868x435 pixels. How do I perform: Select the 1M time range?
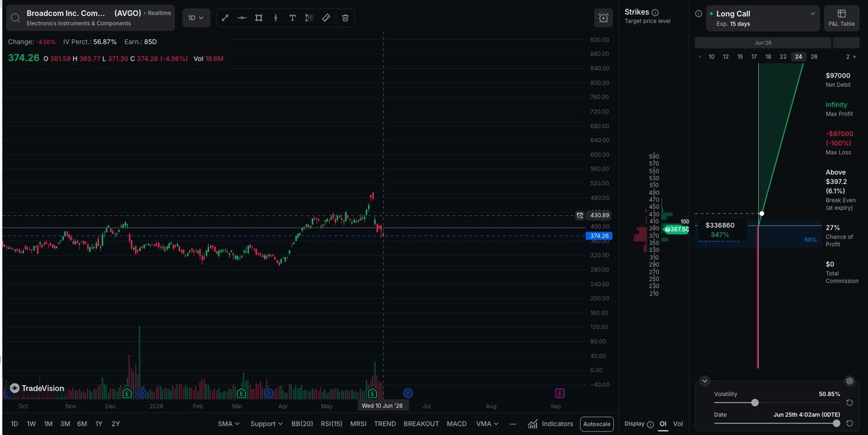pyautogui.click(x=48, y=424)
